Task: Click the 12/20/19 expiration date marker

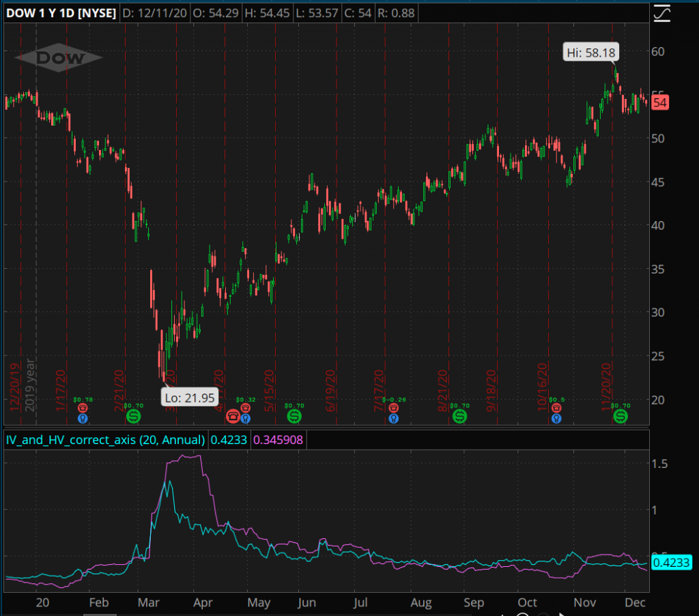Action: pyautogui.click(x=15, y=387)
